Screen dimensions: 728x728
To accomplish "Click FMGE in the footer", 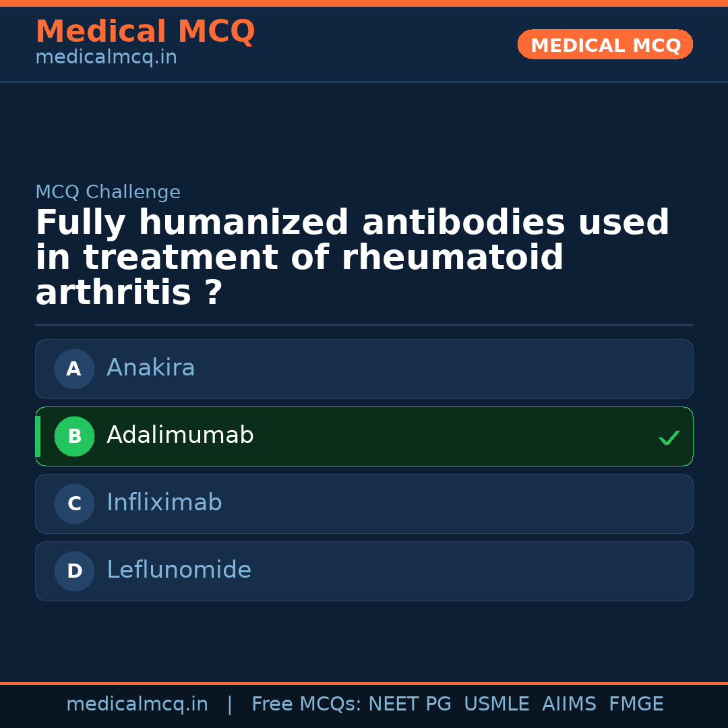I will coord(636,704).
